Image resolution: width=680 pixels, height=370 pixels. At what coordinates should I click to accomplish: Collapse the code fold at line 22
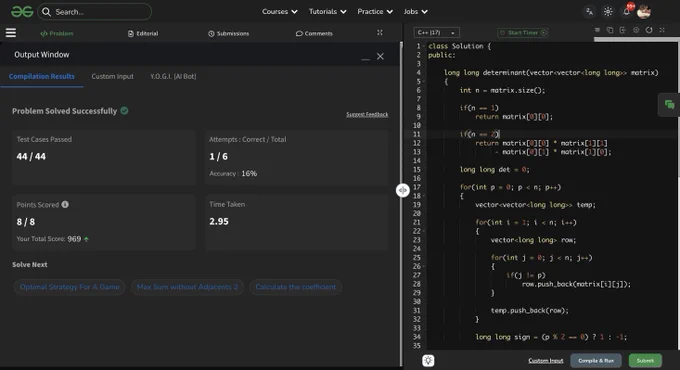tap(424, 231)
